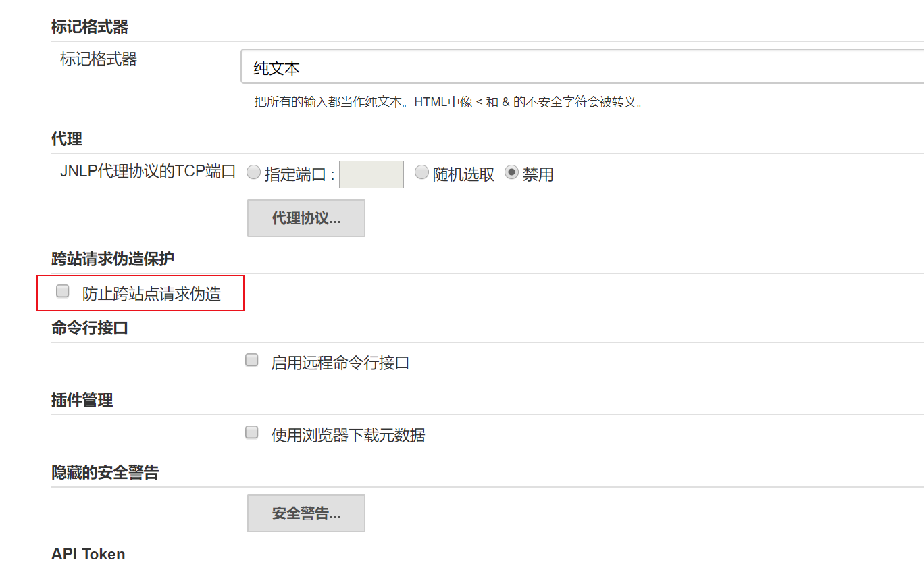Click the 启用远程命令行接口 label text
The height and width of the screenshot is (562, 924).
pyautogui.click(x=340, y=363)
